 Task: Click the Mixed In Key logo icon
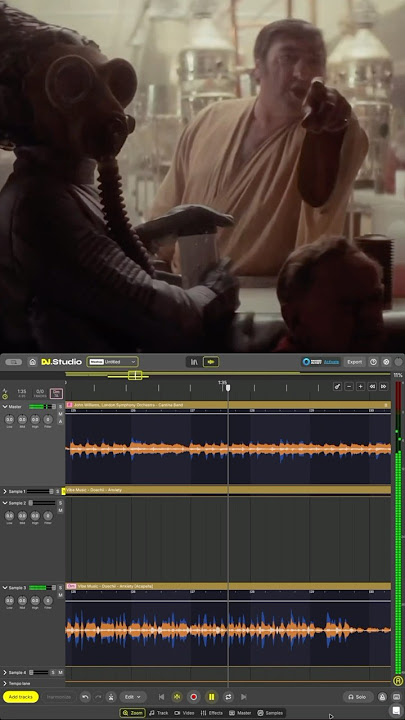tap(307, 362)
